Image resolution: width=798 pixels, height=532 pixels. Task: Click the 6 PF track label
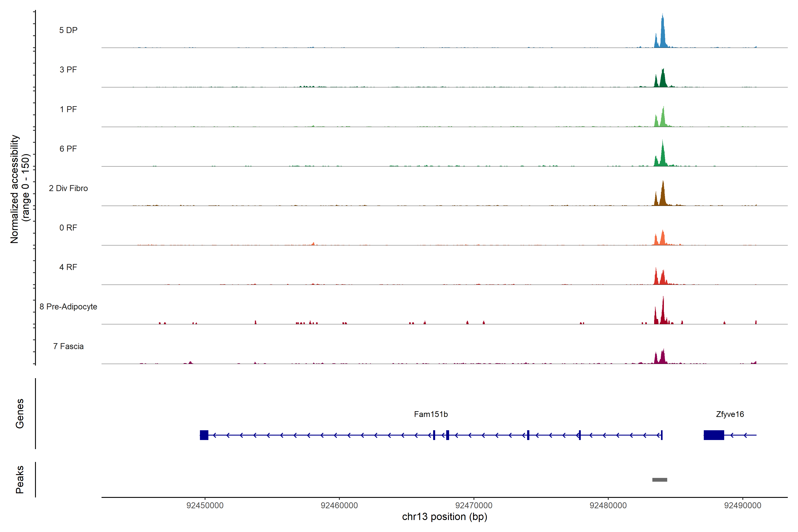68,149
